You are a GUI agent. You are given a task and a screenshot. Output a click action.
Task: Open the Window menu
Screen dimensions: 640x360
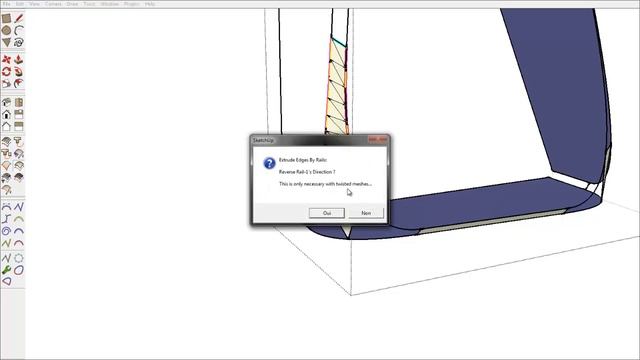pyautogui.click(x=110, y=4)
